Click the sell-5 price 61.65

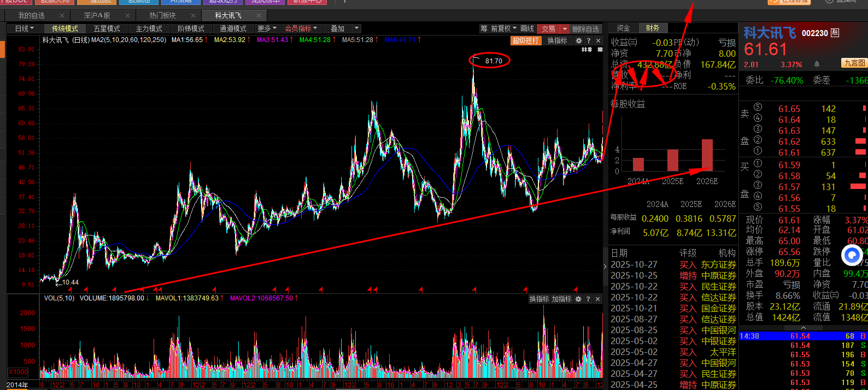click(x=789, y=109)
